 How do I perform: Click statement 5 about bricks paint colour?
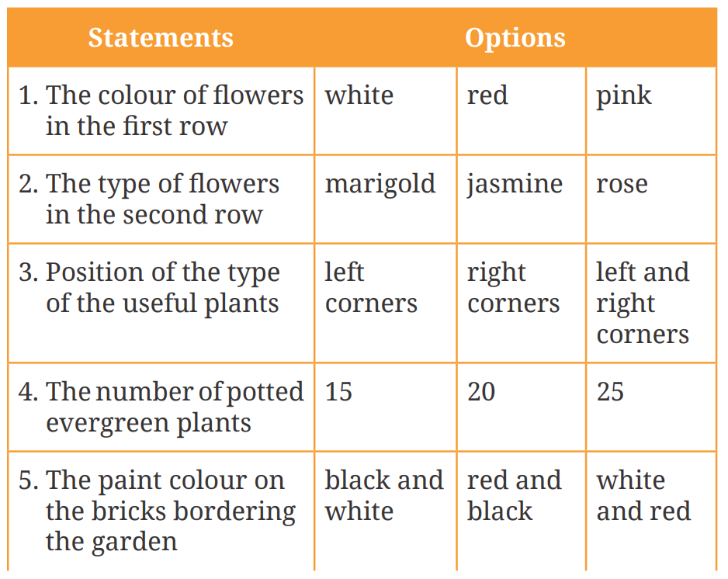click(161, 511)
